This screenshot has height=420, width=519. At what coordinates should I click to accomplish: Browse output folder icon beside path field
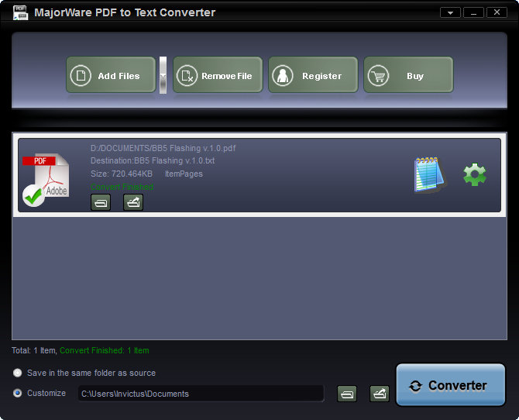(347, 394)
